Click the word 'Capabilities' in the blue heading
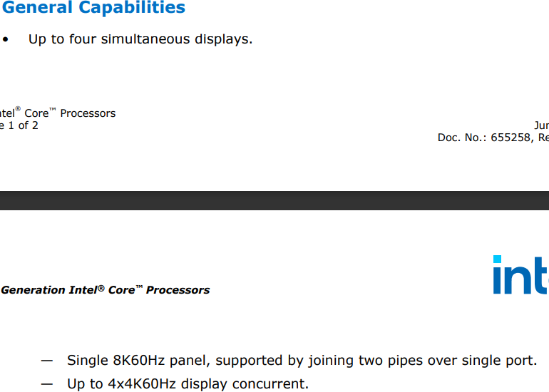The height and width of the screenshot is (392, 549). [132, 8]
